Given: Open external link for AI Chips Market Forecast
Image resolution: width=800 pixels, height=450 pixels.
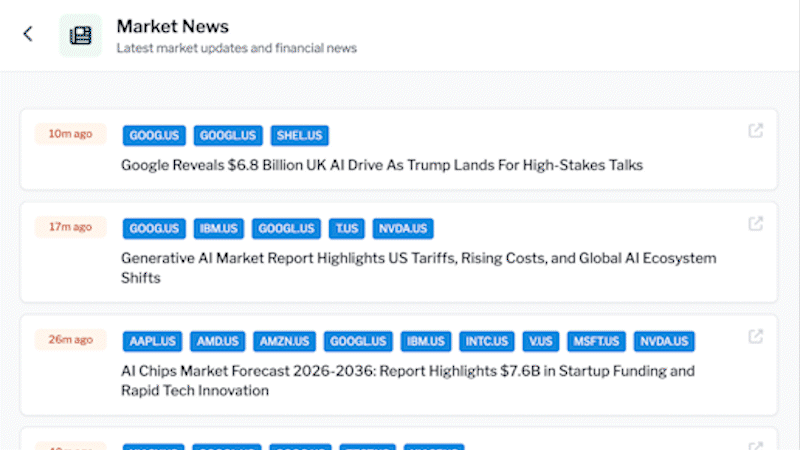Looking at the screenshot, I should click(756, 336).
